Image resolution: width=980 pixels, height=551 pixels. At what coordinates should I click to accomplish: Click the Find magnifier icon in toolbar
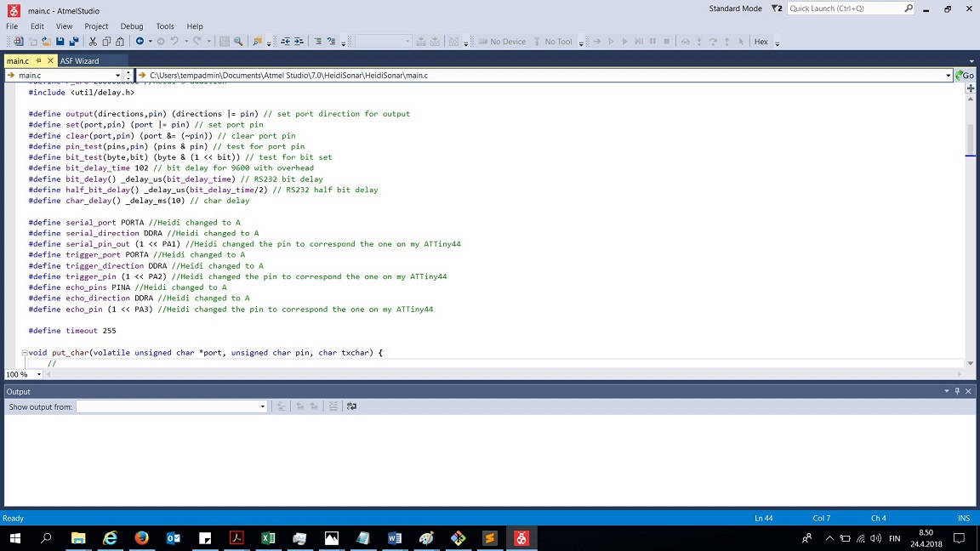[x=238, y=41]
